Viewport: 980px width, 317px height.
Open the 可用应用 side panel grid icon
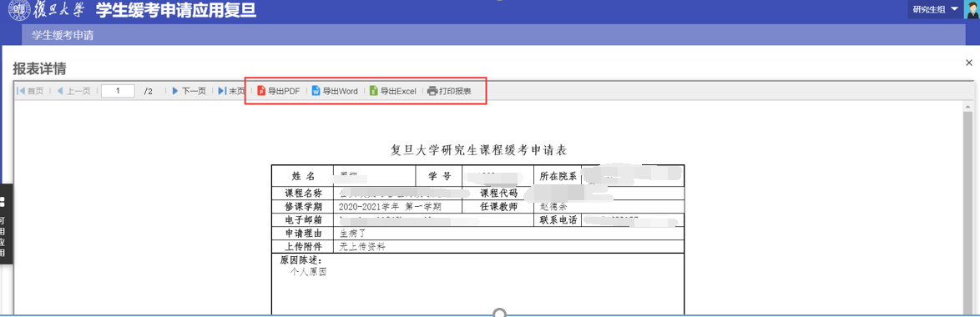[3, 202]
